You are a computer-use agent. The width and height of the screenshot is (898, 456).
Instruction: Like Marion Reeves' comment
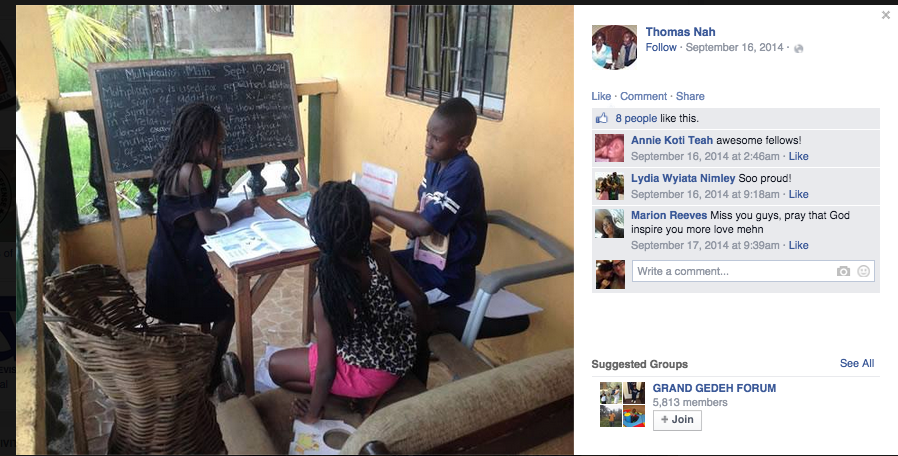[798, 245]
